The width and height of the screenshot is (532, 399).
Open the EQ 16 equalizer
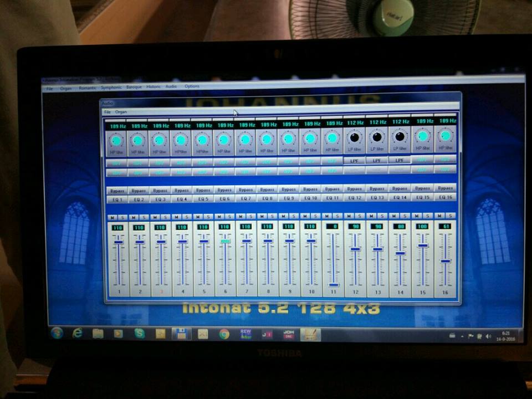coord(445,197)
